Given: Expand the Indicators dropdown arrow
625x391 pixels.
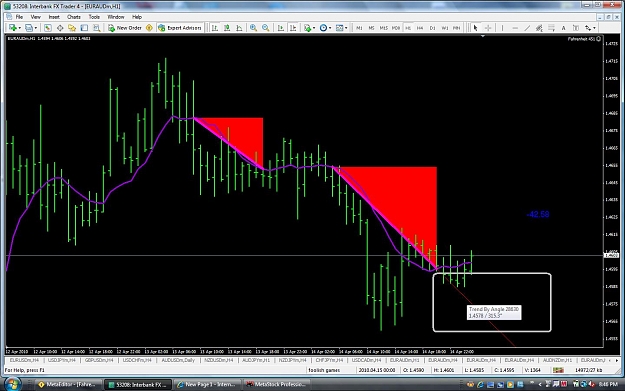Looking at the screenshot, I should pos(314,28).
